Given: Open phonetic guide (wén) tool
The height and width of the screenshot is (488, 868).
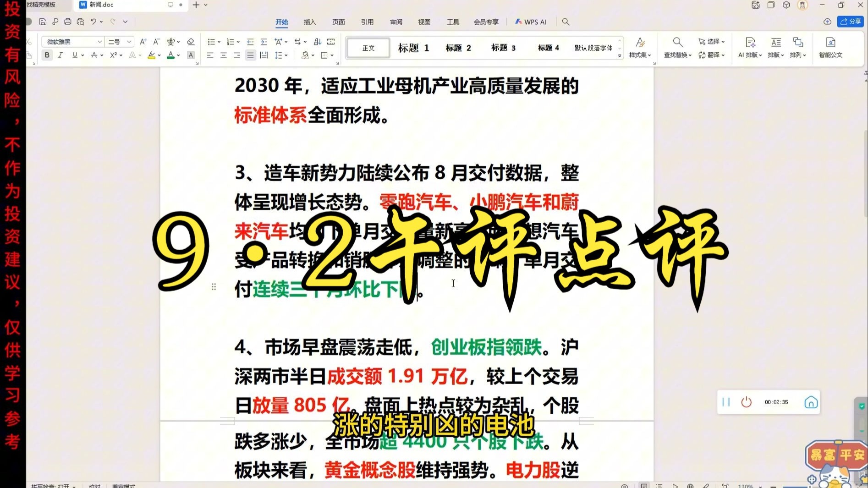Looking at the screenshot, I should (170, 42).
